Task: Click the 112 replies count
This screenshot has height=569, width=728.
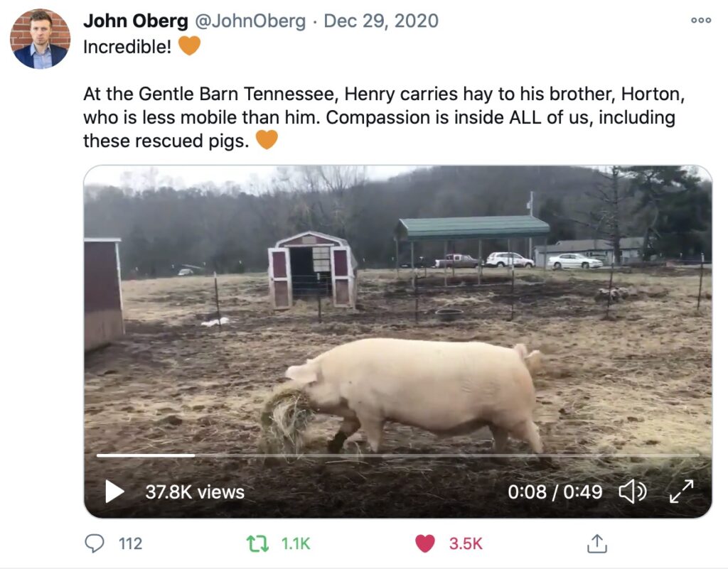Action: point(131,543)
